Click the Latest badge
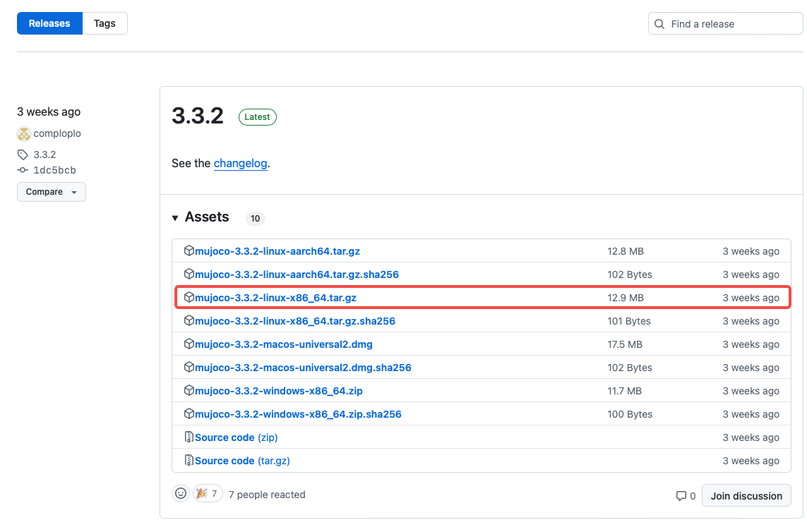Image resolution: width=807 pixels, height=532 pixels. point(257,117)
